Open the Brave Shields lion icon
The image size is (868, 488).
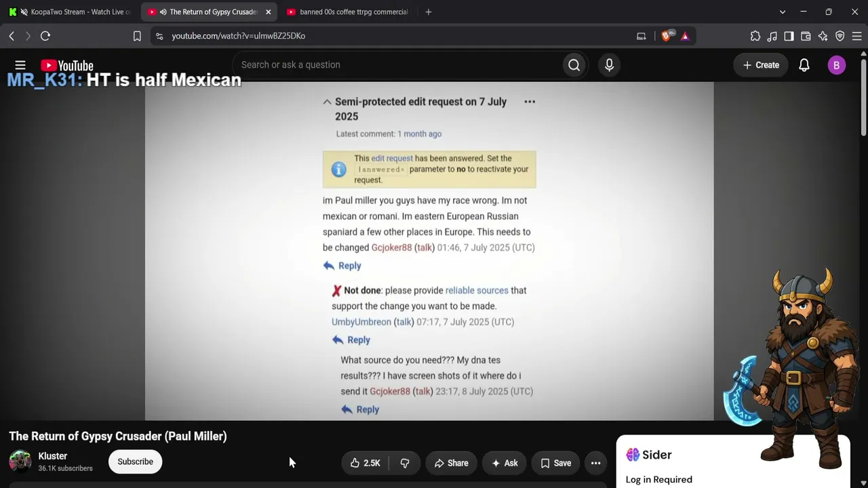(x=667, y=36)
